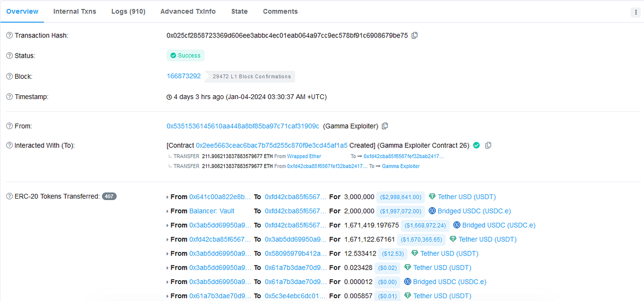Click the help icon beside Status
Viewport: 644px width, 301px height.
9,55
